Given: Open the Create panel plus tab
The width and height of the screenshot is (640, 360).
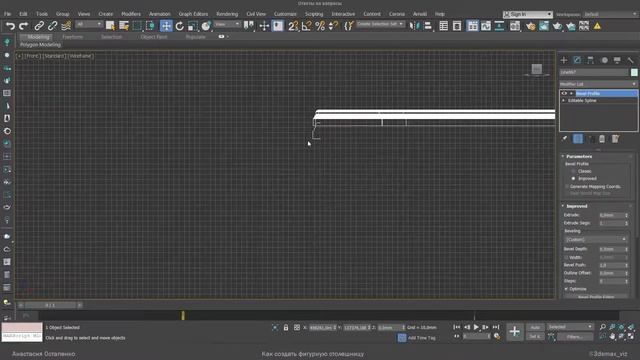Looking at the screenshot, I should [x=564, y=60].
